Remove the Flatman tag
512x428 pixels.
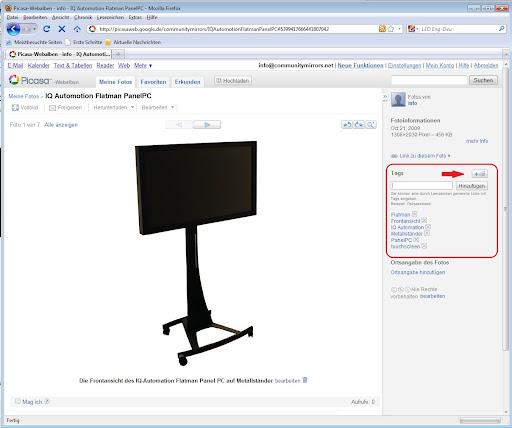(414, 214)
